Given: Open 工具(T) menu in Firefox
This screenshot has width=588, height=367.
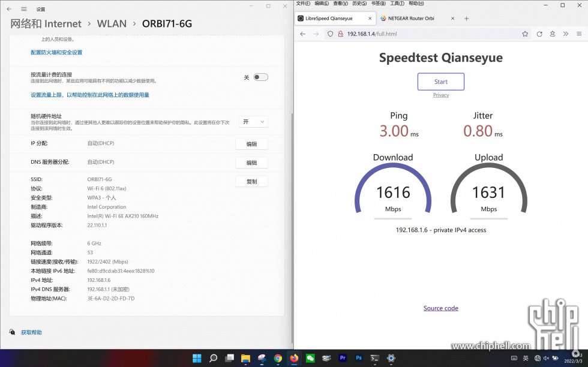Looking at the screenshot, I should coord(397,4).
